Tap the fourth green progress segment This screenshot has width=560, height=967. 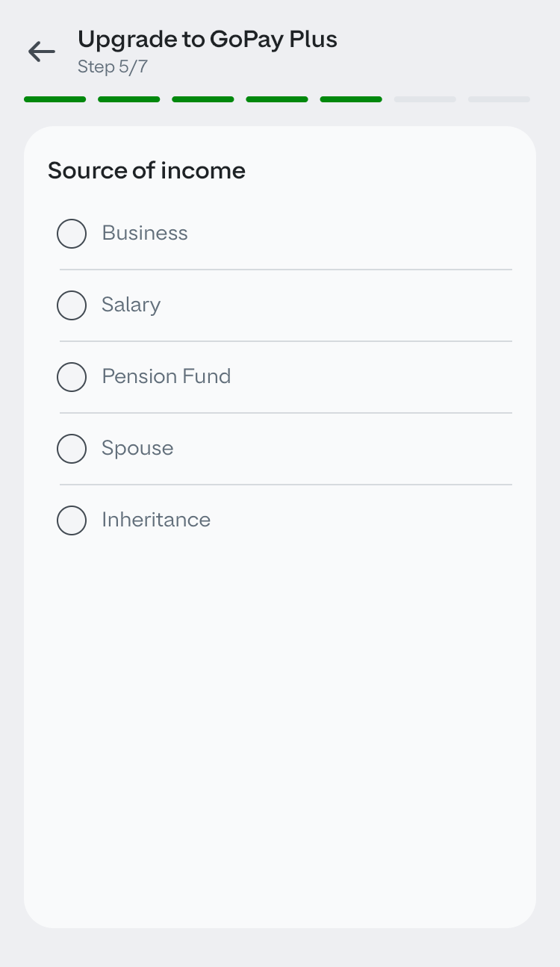(277, 99)
